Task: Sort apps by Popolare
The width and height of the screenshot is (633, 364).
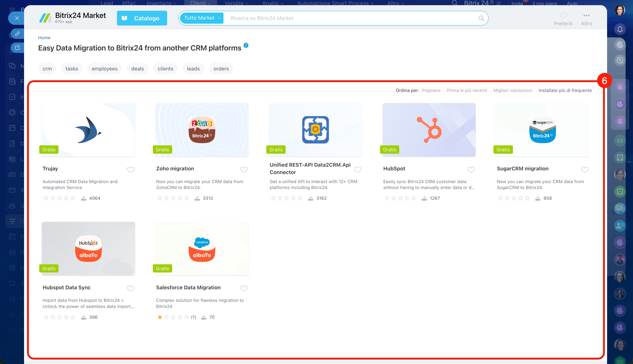Action: 431,90
